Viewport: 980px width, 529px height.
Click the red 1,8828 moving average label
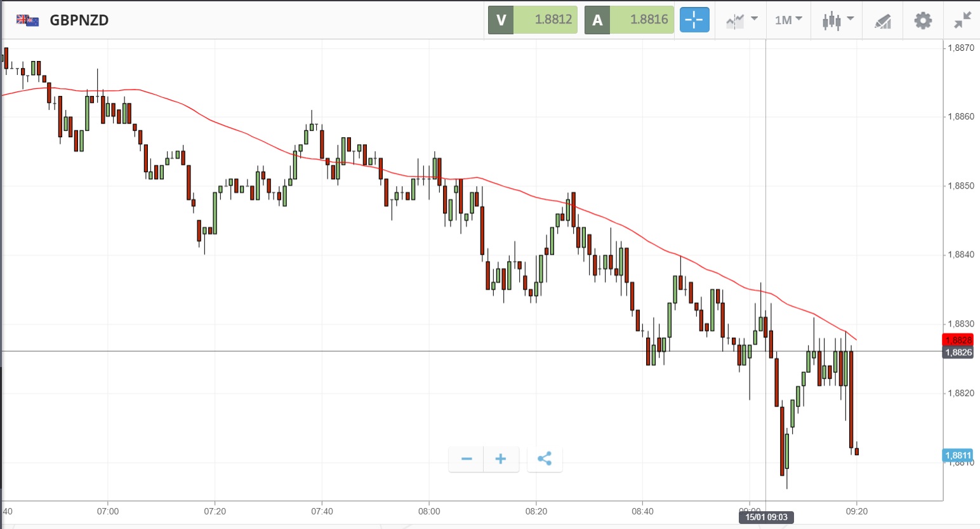click(x=958, y=340)
